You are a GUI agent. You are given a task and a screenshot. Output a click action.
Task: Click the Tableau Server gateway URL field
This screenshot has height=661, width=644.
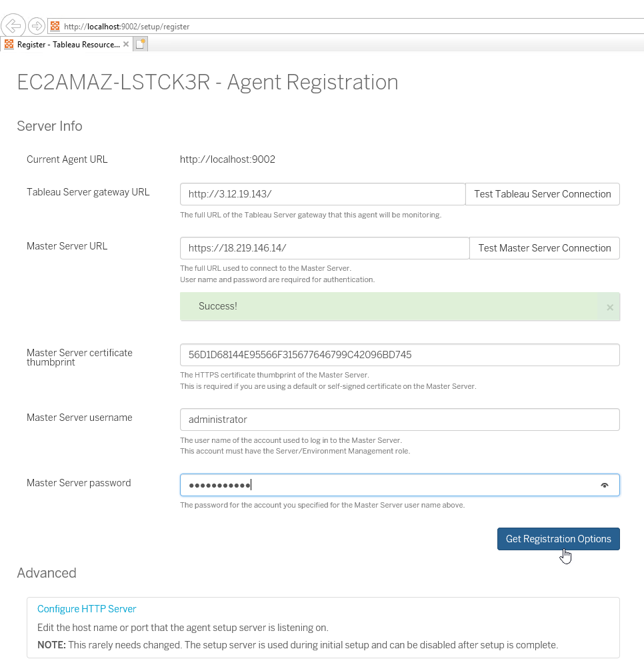click(322, 194)
